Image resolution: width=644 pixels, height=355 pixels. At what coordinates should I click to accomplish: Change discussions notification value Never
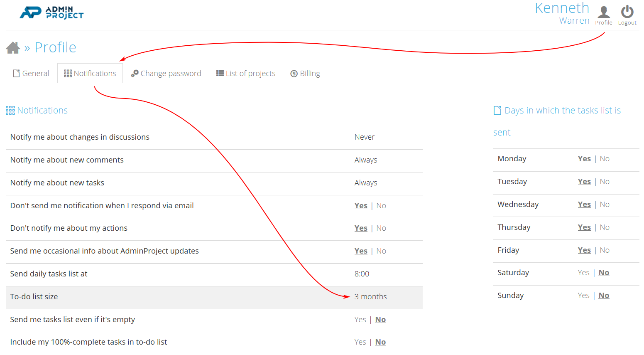point(365,137)
